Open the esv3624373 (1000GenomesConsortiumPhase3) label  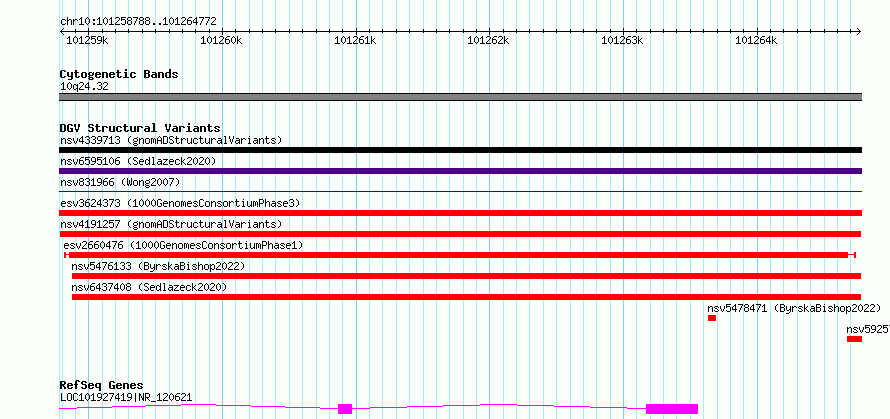point(180,203)
